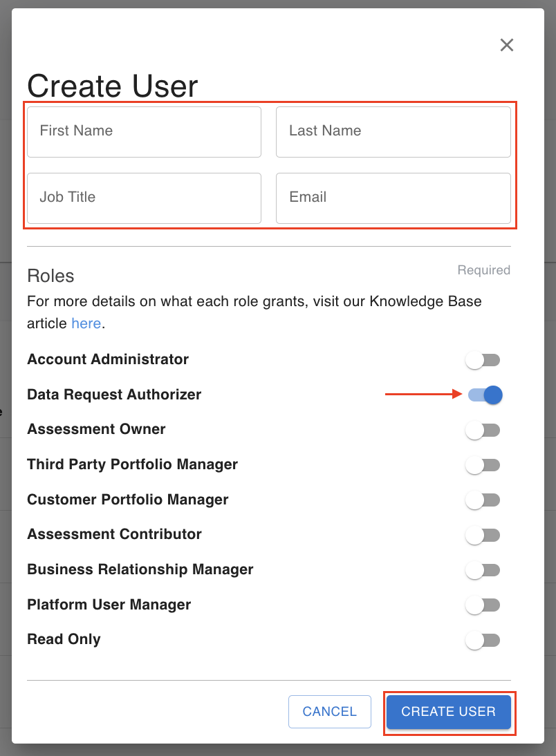Click the Job Title field
556x756 pixels.
point(144,198)
